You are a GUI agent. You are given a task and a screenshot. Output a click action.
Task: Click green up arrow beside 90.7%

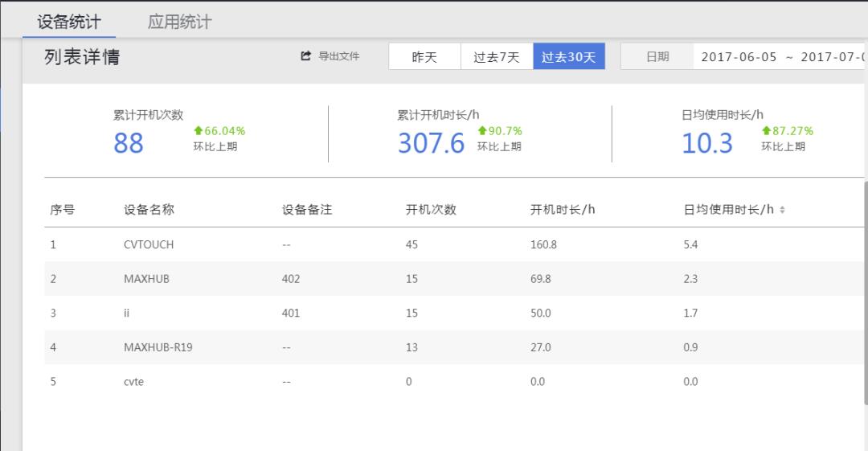tap(482, 131)
